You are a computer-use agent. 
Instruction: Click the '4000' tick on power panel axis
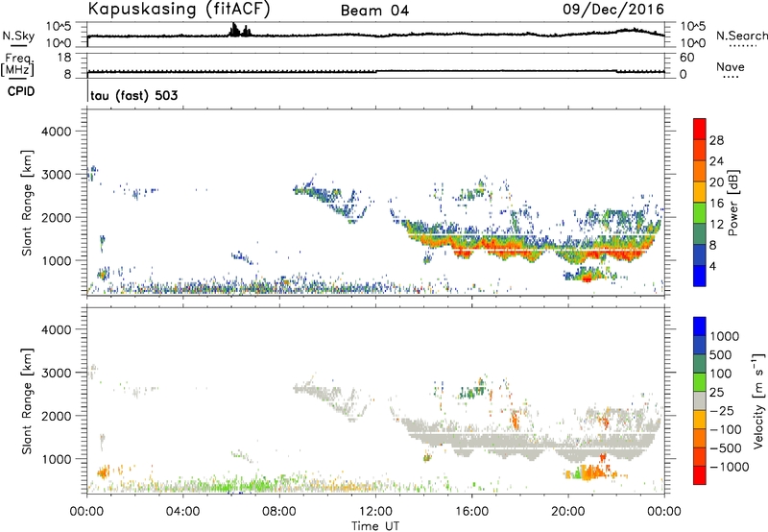[56, 132]
